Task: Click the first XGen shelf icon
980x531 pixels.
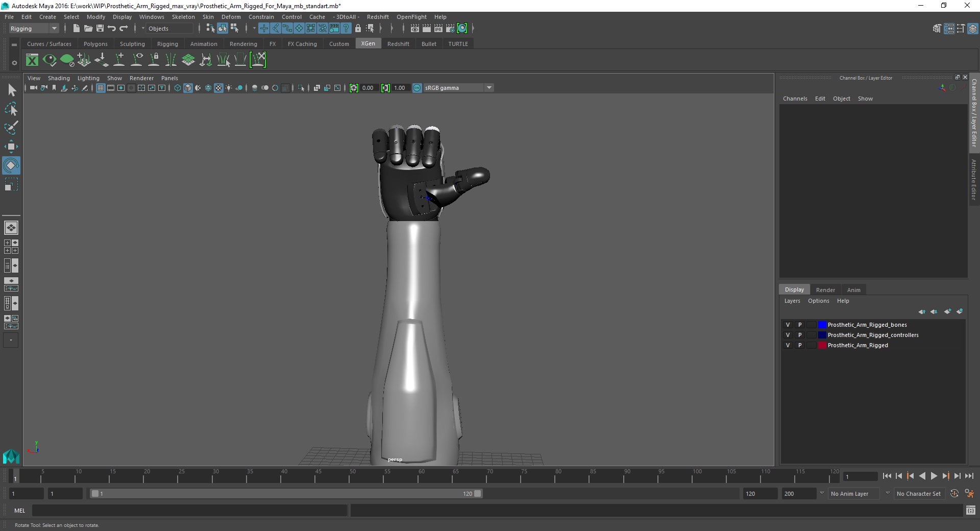Action: tap(32, 60)
